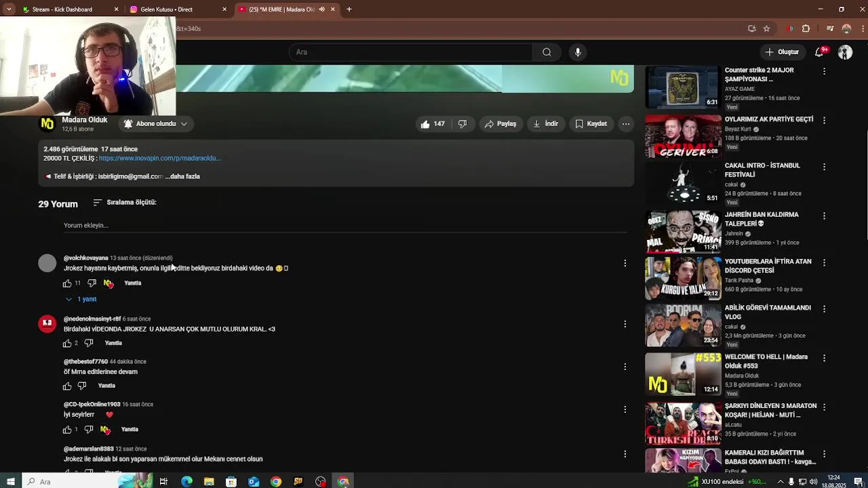Open more options for CAKAL INTRO video
This screenshot has height=488, width=868.
[824, 167]
